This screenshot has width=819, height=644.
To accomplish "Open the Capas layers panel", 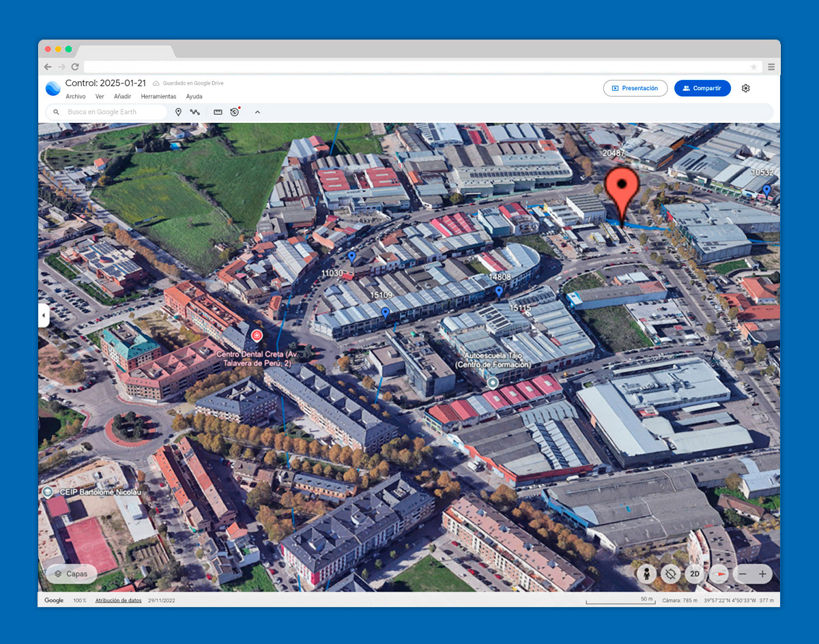I will [x=71, y=574].
